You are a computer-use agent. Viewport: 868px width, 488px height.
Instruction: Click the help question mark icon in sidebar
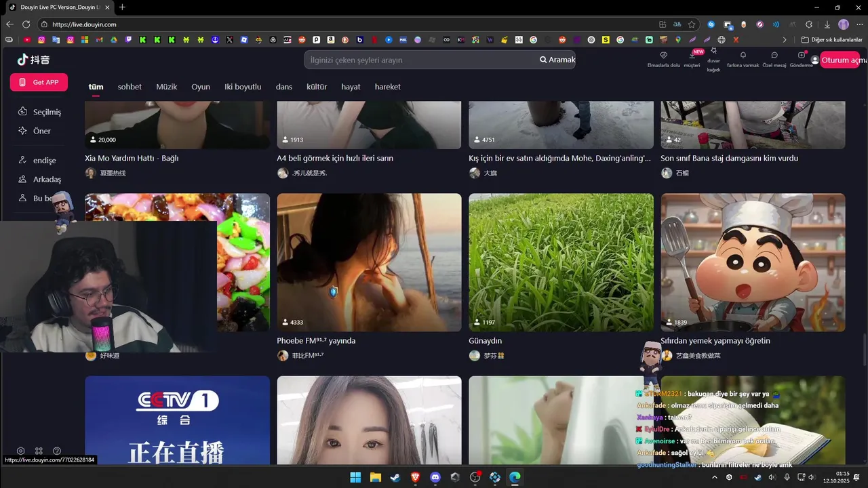tap(57, 451)
